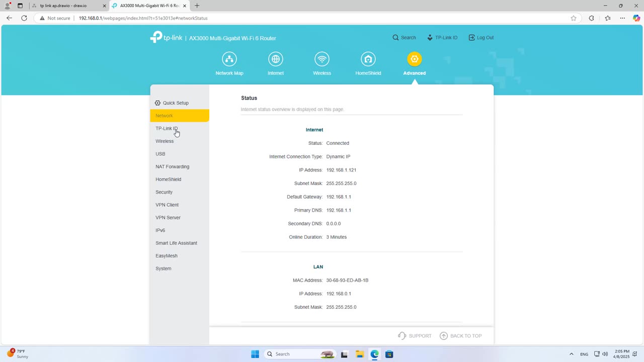The height and width of the screenshot is (362, 644).
Task: Select Smart Life Assistant in sidebar
Action: (180, 243)
